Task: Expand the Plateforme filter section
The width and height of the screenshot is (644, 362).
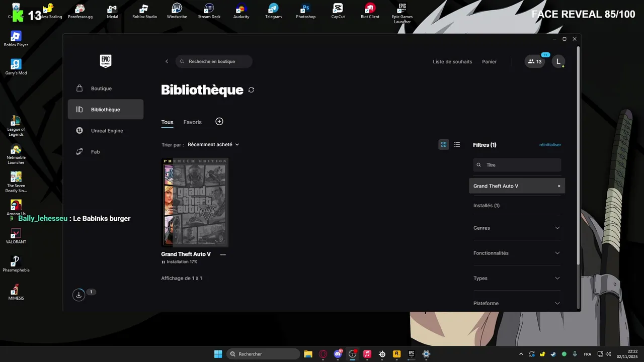Action: tap(517, 303)
